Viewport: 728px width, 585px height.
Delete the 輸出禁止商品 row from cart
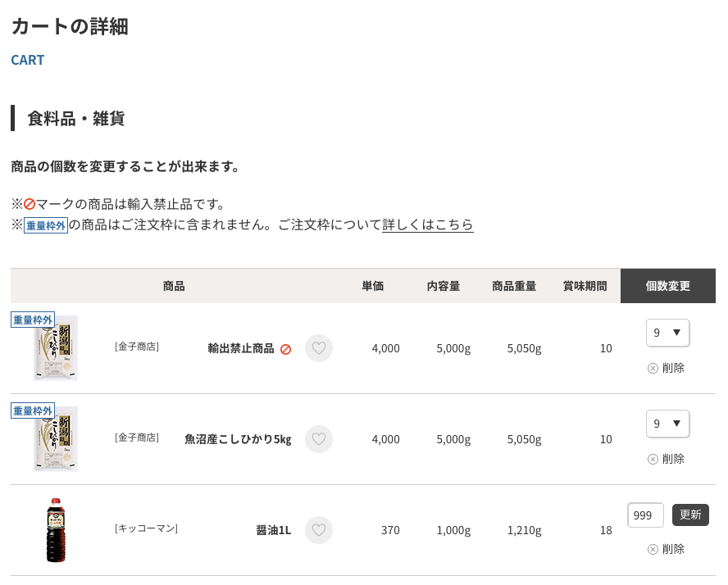click(x=666, y=368)
